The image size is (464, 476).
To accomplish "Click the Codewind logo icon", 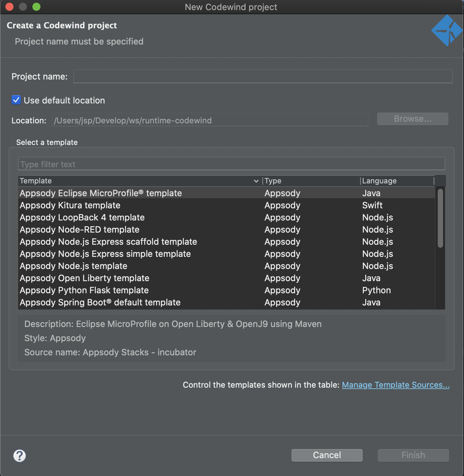I will 446,30.
